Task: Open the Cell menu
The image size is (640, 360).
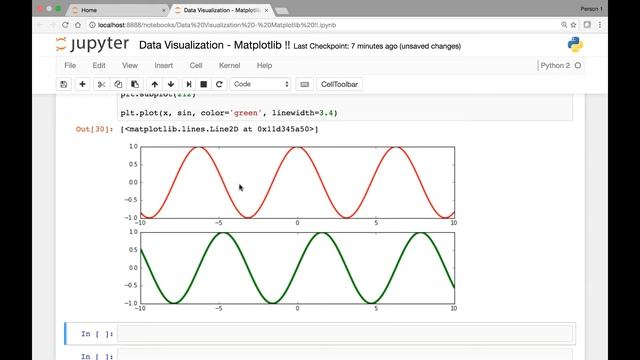Action: coord(196,65)
